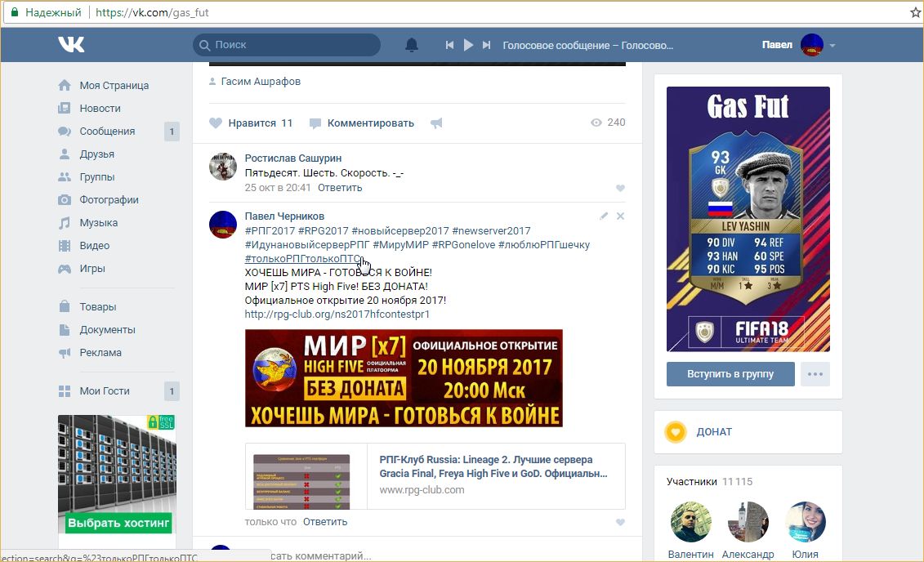
Task: Open Ростислав Сашурин's profile name
Action: point(292,158)
